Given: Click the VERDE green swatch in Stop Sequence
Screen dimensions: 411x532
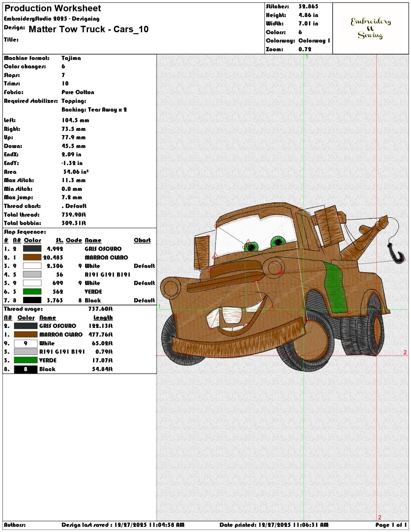Looking at the screenshot, I should tap(32, 291).
